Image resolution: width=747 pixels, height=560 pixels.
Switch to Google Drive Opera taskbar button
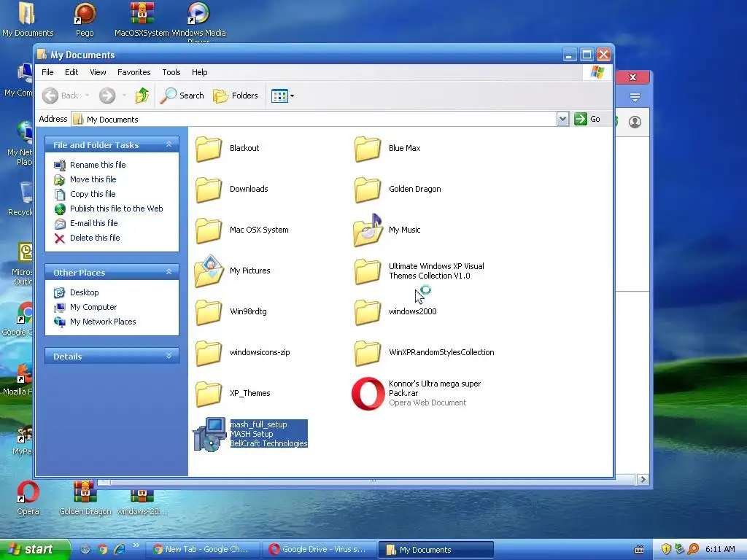click(x=320, y=549)
